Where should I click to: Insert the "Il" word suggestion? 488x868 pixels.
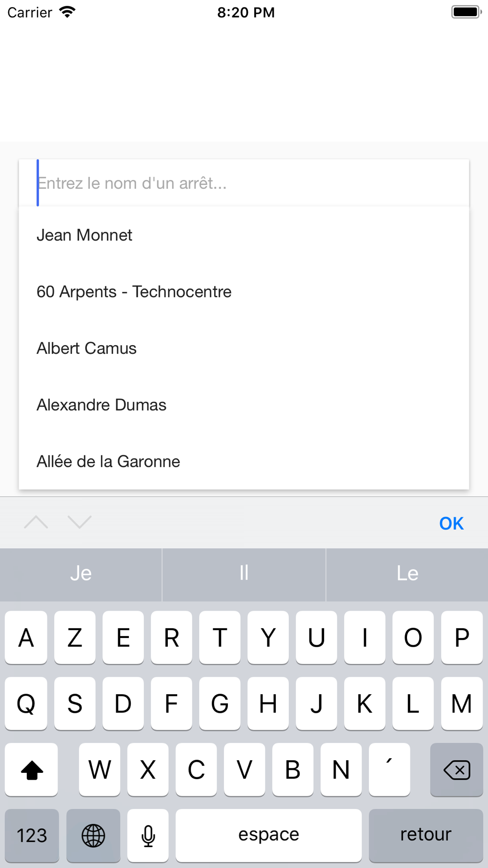(x=244, y=574)
